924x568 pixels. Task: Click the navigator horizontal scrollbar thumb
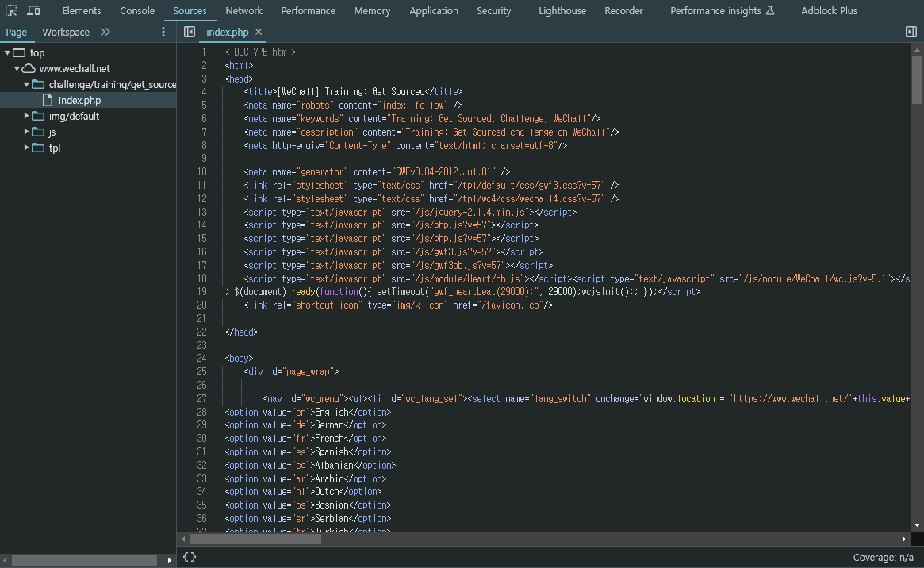(84, 560)
